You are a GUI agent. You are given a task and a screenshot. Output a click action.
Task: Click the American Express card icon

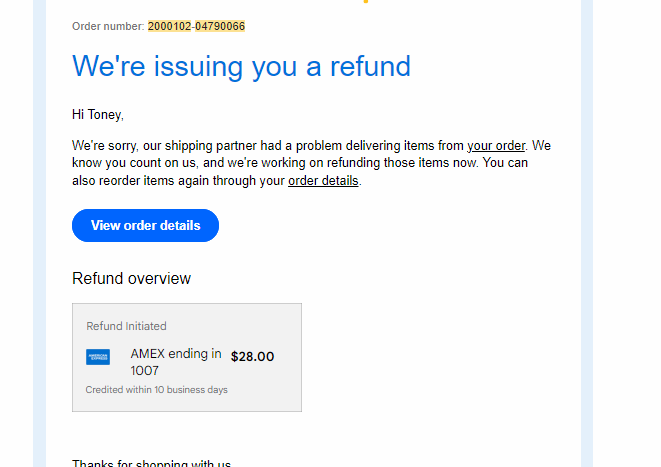tap(98, 357)
